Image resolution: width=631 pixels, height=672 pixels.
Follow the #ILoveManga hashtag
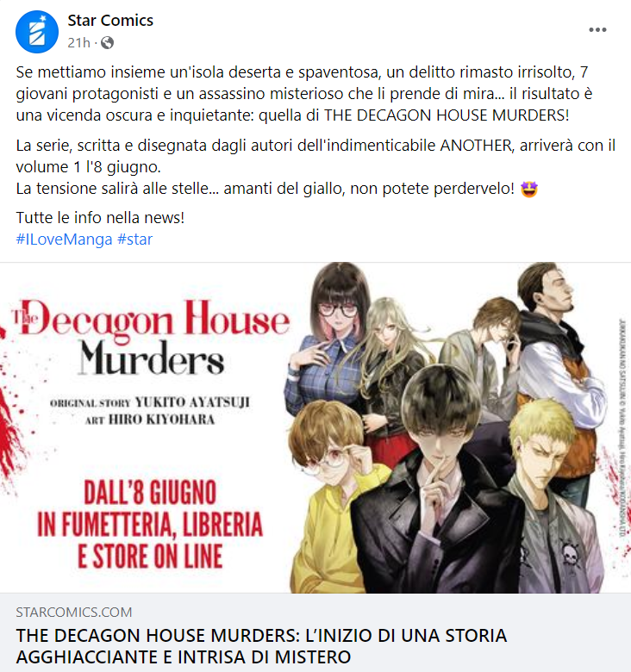pos(64,240)
